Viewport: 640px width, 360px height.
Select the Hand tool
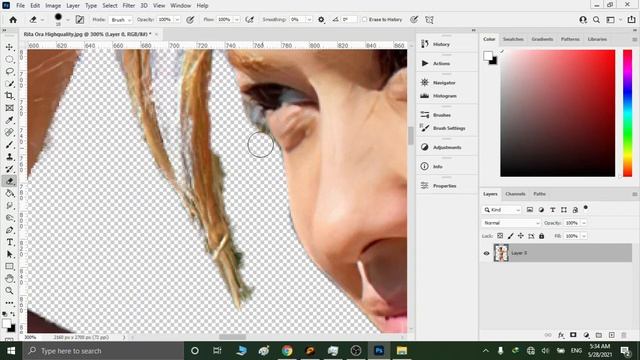tap(9, 279)
